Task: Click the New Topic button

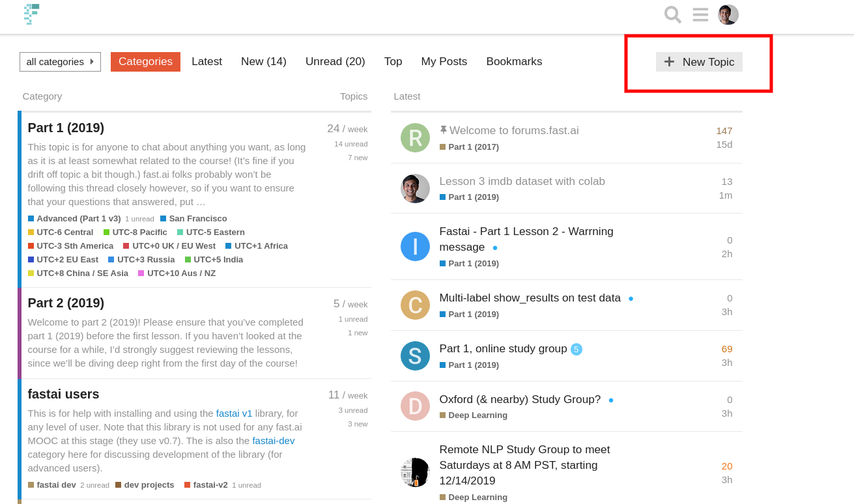Action: (699, 62)
